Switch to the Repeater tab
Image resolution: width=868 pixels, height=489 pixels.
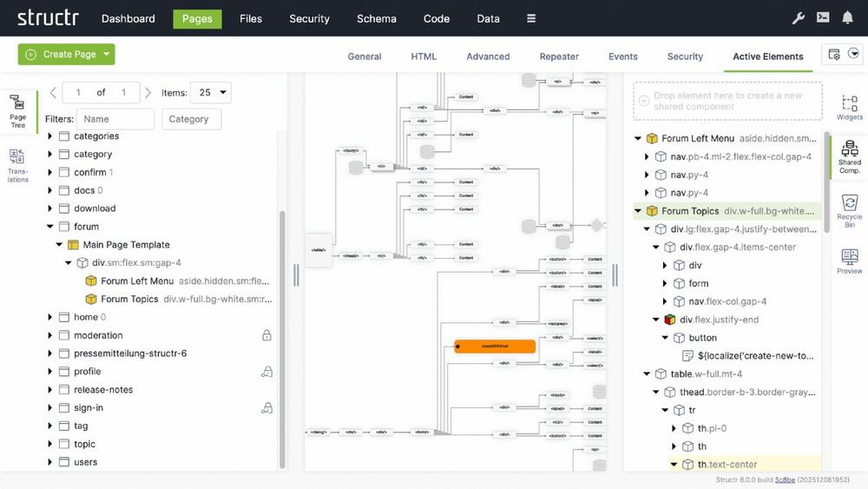click(x=559, y=56)
